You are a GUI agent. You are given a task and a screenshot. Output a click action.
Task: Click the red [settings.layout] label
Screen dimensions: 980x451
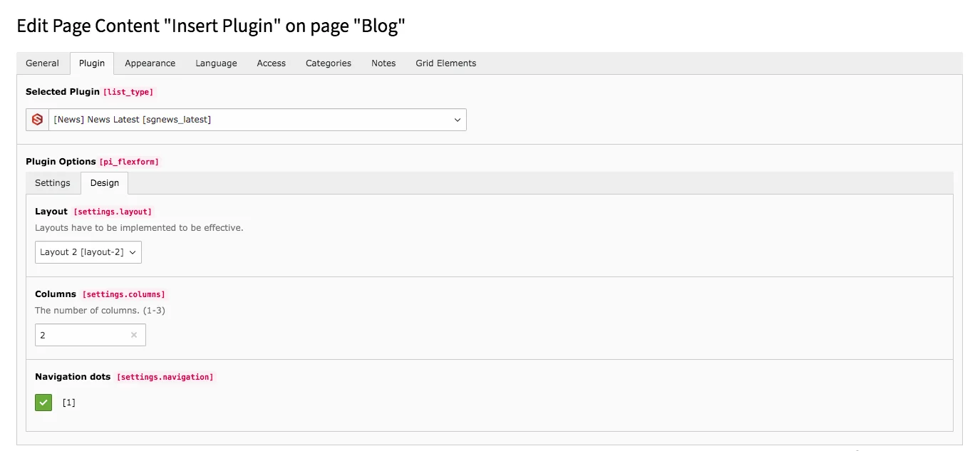click(x=112, y=212)
